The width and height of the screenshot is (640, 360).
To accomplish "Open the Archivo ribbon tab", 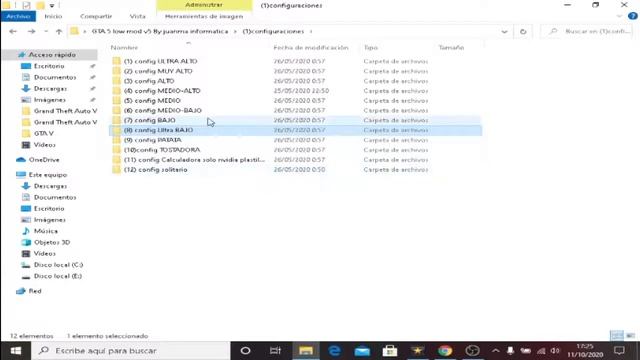I will point(18,16).
